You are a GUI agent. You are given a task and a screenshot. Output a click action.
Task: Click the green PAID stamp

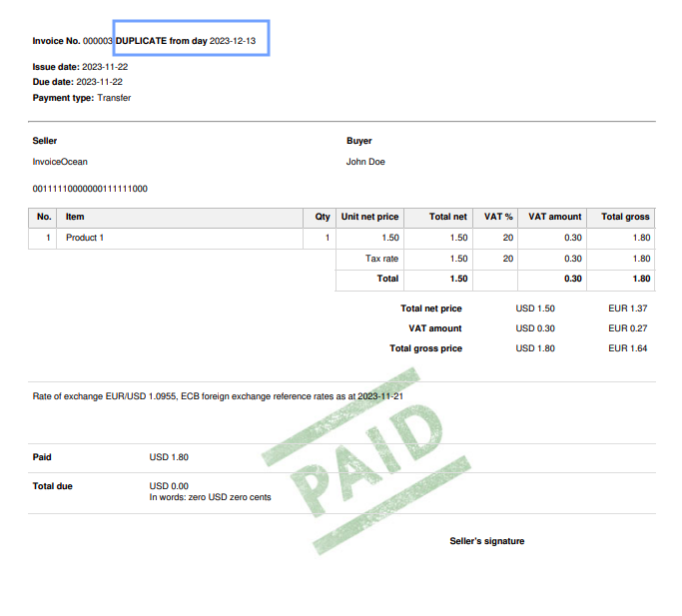click(371, 461)
